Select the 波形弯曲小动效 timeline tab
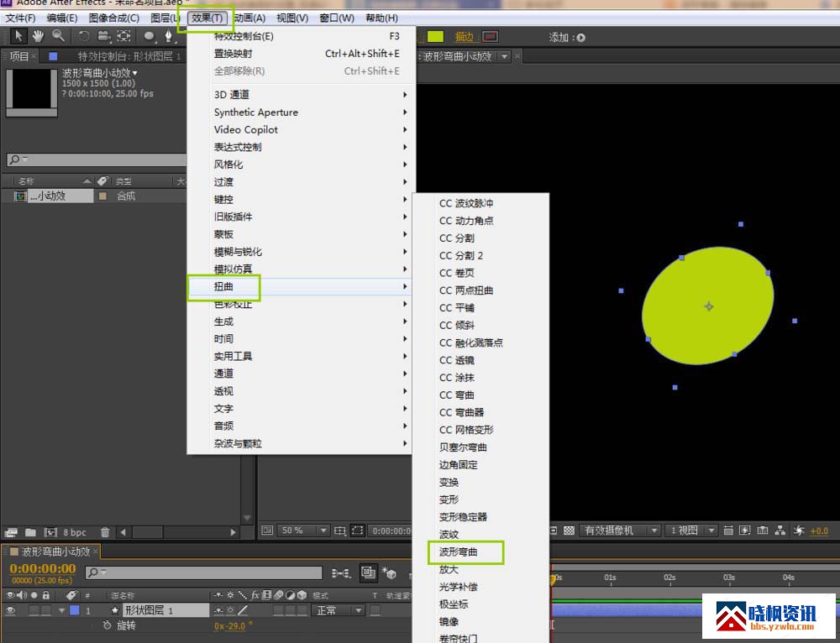The height and width of the screenshot is (643, 840). (x=55, y=551)
